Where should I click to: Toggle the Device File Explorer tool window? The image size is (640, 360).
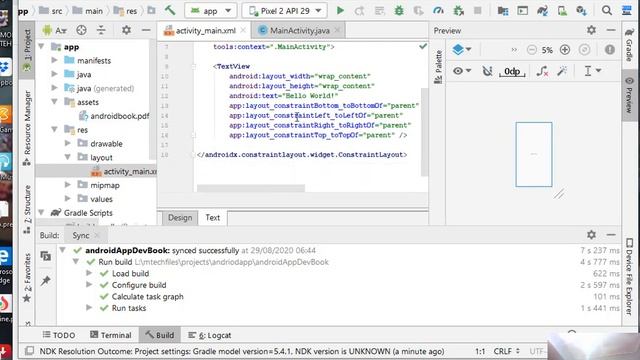tap(630, 278)
